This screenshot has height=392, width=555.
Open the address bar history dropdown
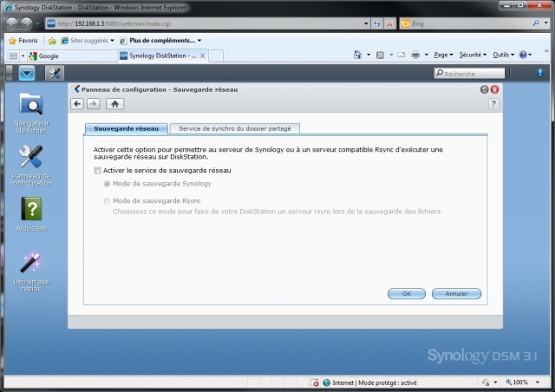(x=366, y=23)
